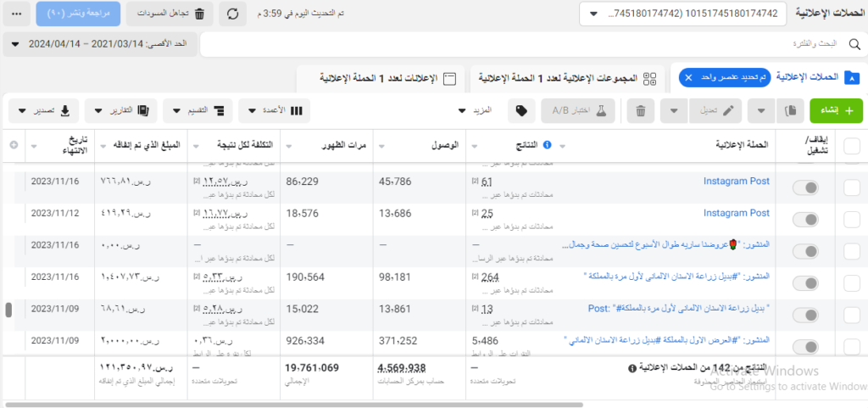The width and height of the screenshot is (868, 408).
Task: Click the info icon next to النتائج
Action: (x=548, y=145)
